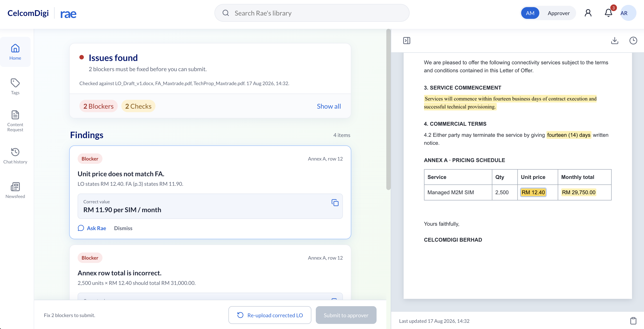The height and width of the screenshot is (329, 644).
Task: Click the findings panel scrollbar
Action: pos(388,110)
